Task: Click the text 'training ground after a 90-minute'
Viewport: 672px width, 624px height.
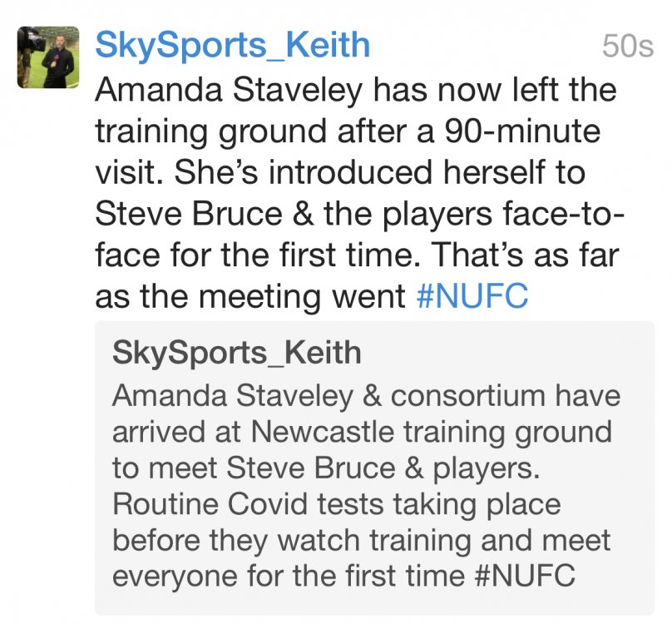Action: (348, 131)
